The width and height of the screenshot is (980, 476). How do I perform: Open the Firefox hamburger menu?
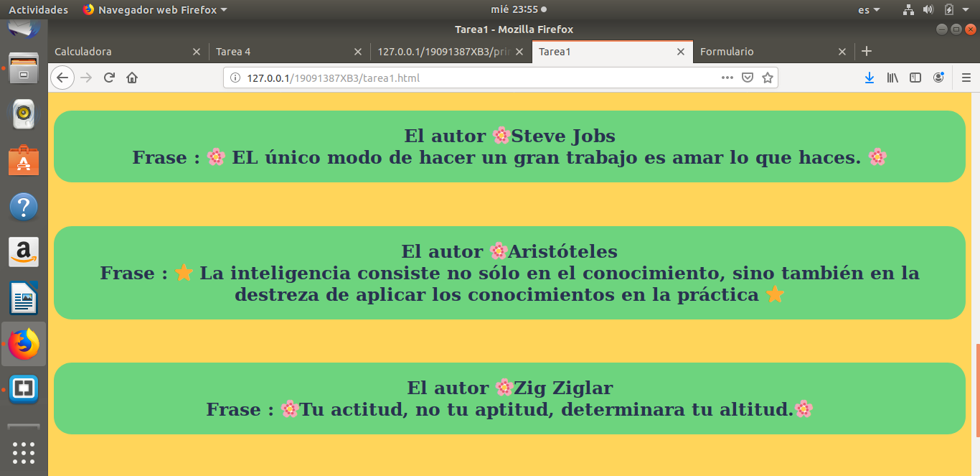click(x=966, y=78)
